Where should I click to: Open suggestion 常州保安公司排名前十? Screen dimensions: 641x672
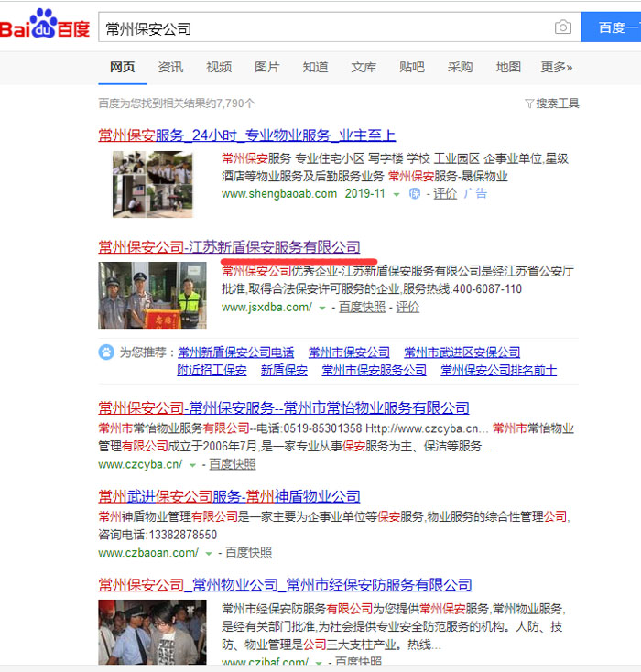(x=499, y=370)
